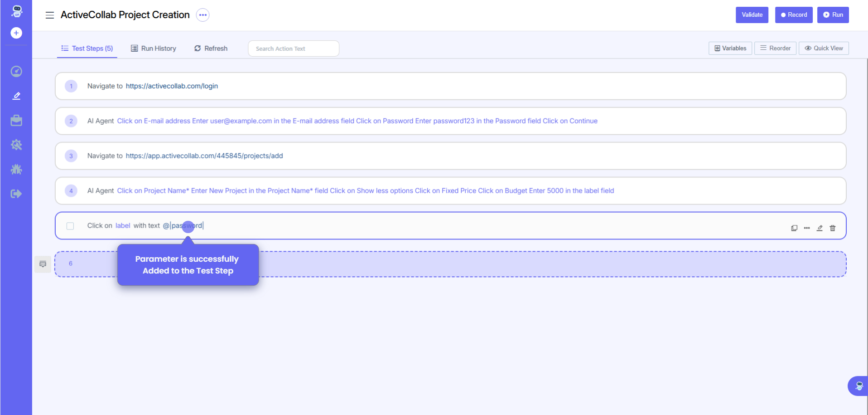Click the logout arrow icon in the sidebar
The image size is (868, 415).
click(x=16, y=194)
